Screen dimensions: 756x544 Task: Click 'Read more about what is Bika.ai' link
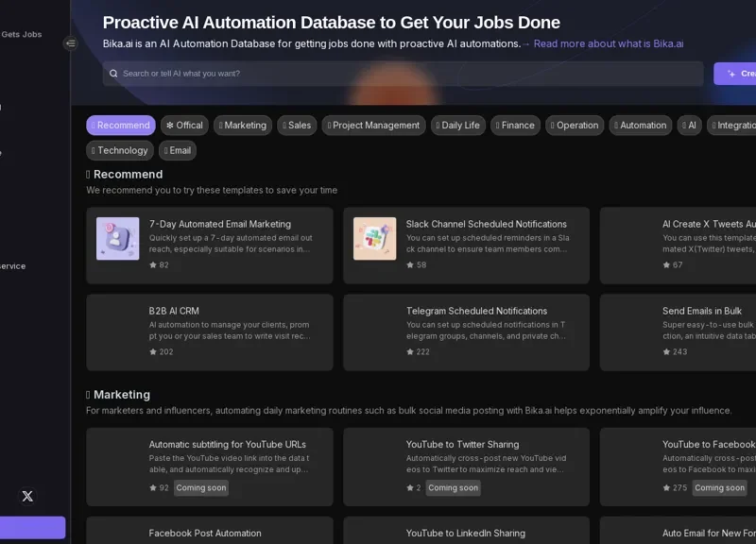point(608,43)
